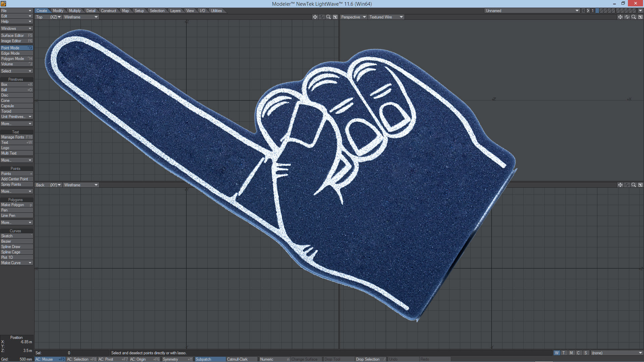Select the Selection set S button
The image size is (644, 362).
586,353
